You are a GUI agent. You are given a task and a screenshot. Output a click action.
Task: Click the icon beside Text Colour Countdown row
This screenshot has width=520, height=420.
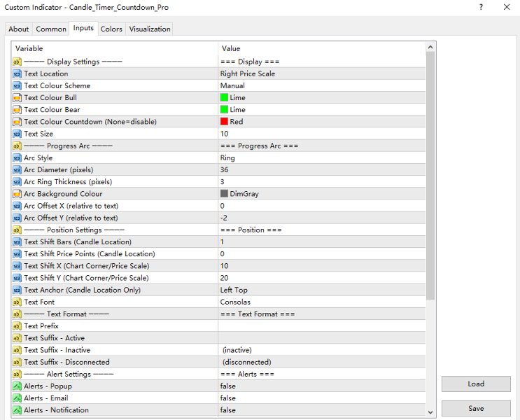[x=17, y=122]
